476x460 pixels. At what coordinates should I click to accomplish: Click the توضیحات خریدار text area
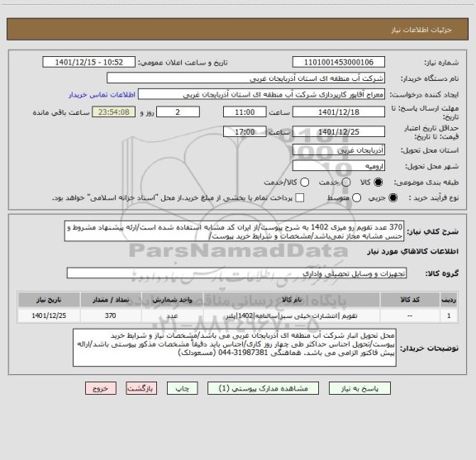point(235,348)
